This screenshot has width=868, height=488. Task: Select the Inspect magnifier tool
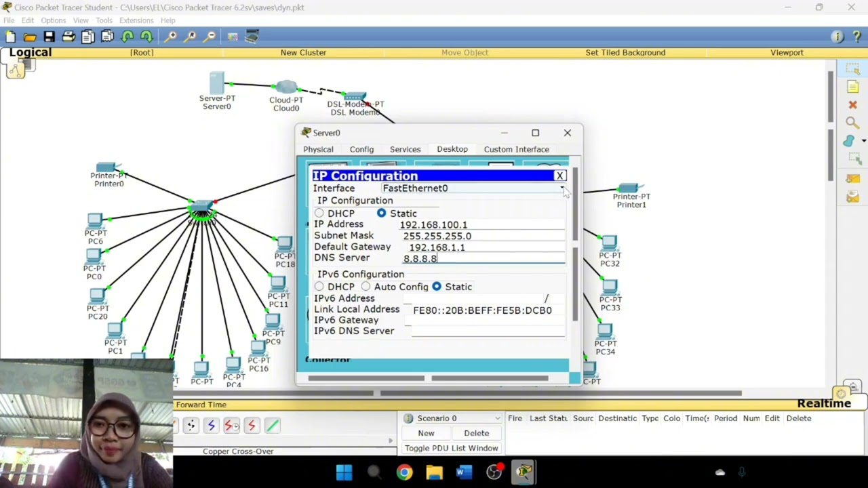852,123
